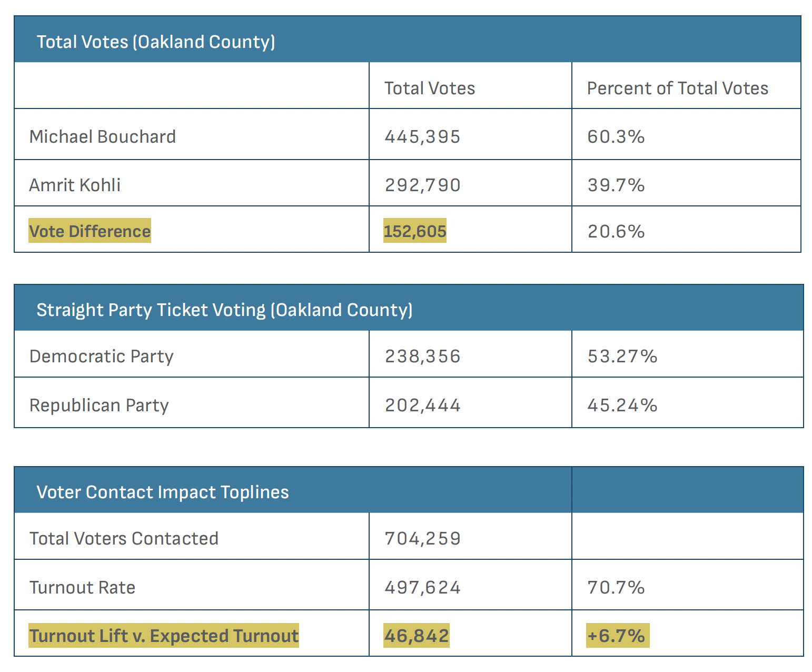Click the "Percent of Total Votes" column header
The height and width of the screenshot is (672, 812).
pyautogui.click(x=678, y=88)
